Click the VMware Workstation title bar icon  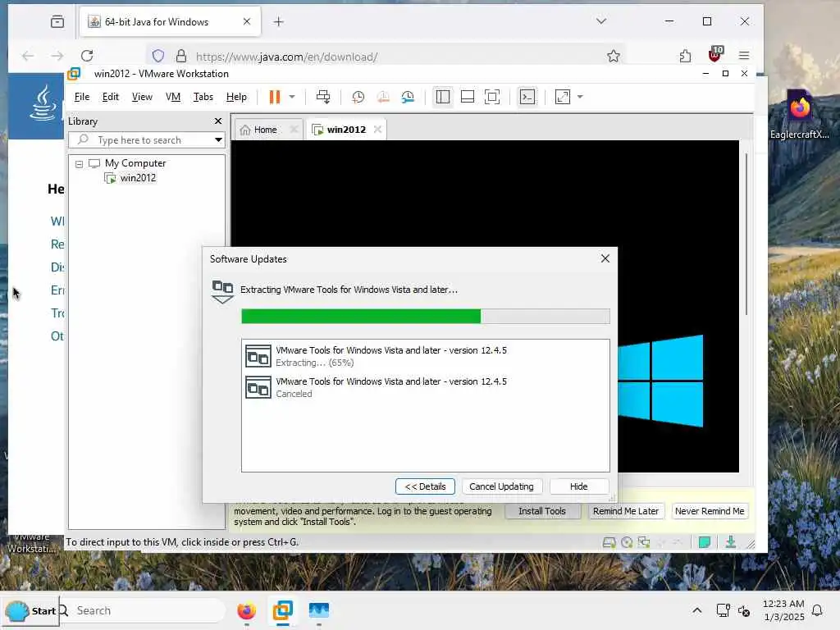point(74,73)
